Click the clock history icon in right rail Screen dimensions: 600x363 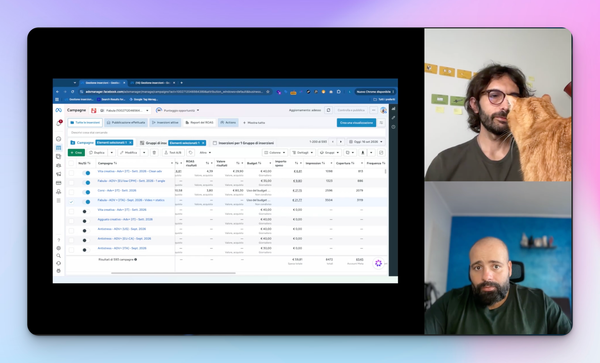click(393, 127)
